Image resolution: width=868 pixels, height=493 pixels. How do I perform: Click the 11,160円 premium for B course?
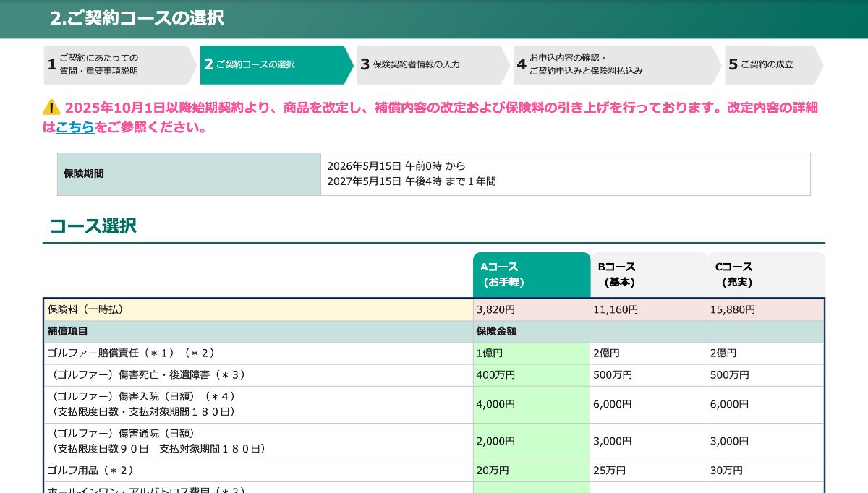click(x=616, y=309)
